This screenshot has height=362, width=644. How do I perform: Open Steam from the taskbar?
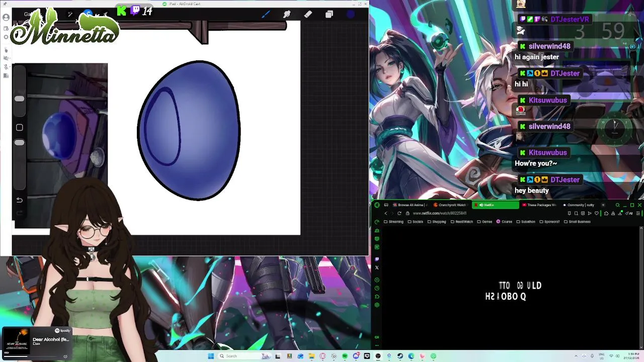[400, 356]
